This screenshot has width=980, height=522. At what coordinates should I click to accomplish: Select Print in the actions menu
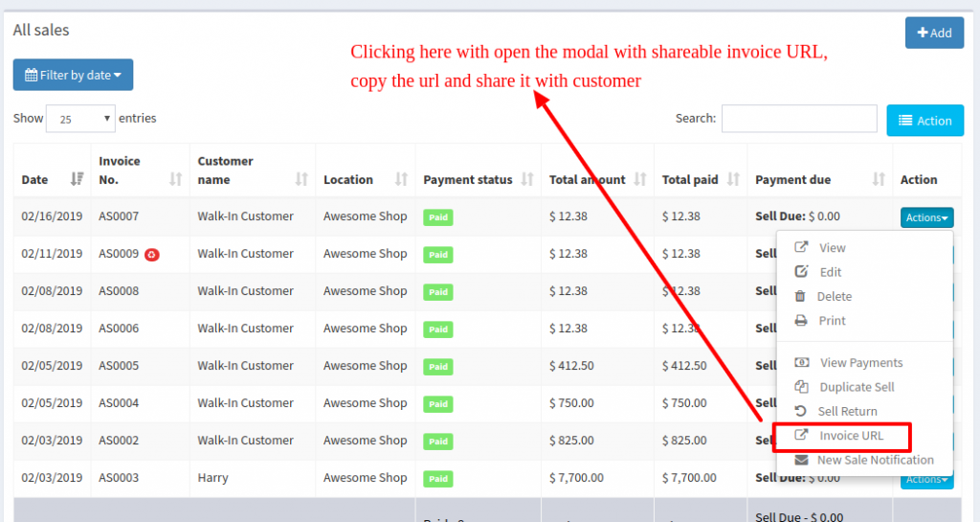(832, 321)
